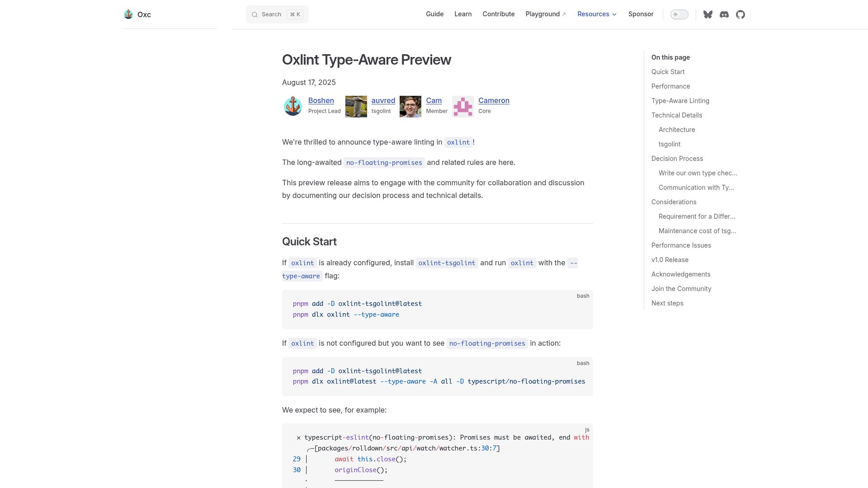
Task: Jump to Acknowledgements outline entry
Action: coord(680,274)
